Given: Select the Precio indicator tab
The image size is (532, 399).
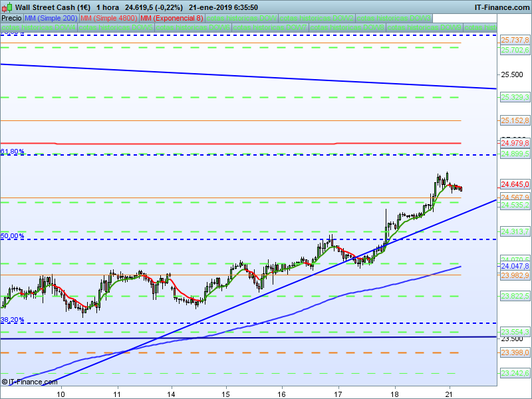Looking at the screenshot, I should coord(11,19).
